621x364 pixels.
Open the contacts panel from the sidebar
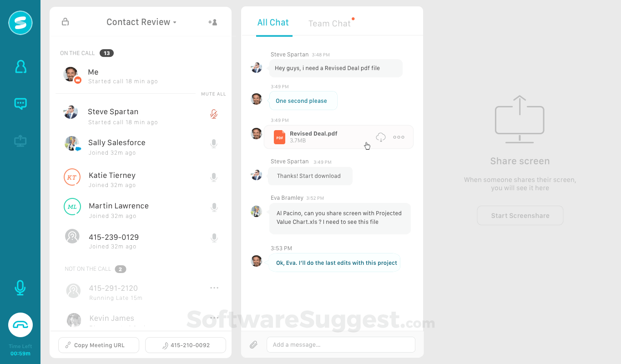20,66
